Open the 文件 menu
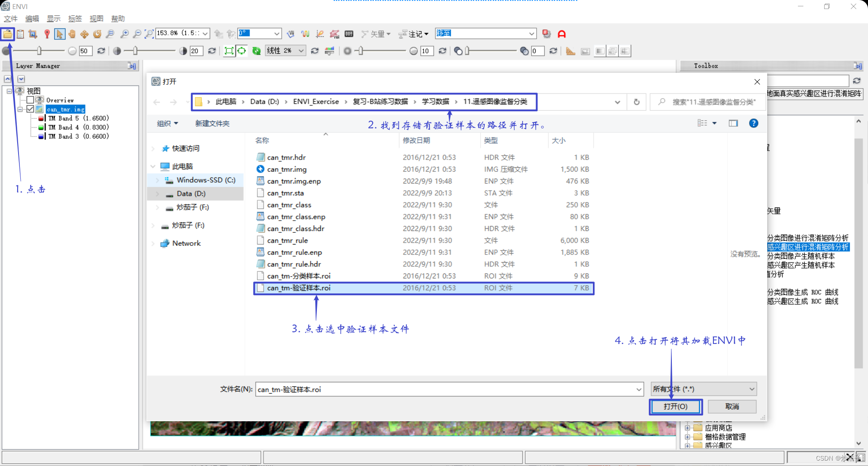 click(x=11, y=19)
